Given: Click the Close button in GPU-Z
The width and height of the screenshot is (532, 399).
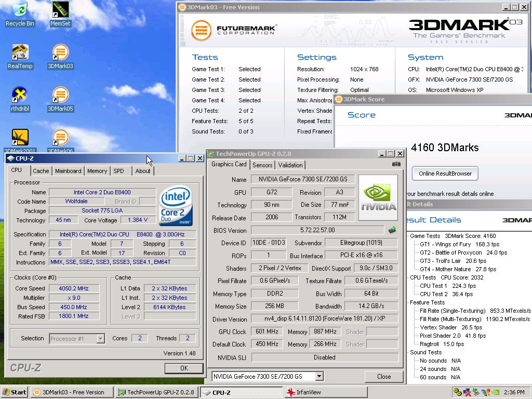Looking at the screenshot, I should pyautogui.click(x=384, y=377).
